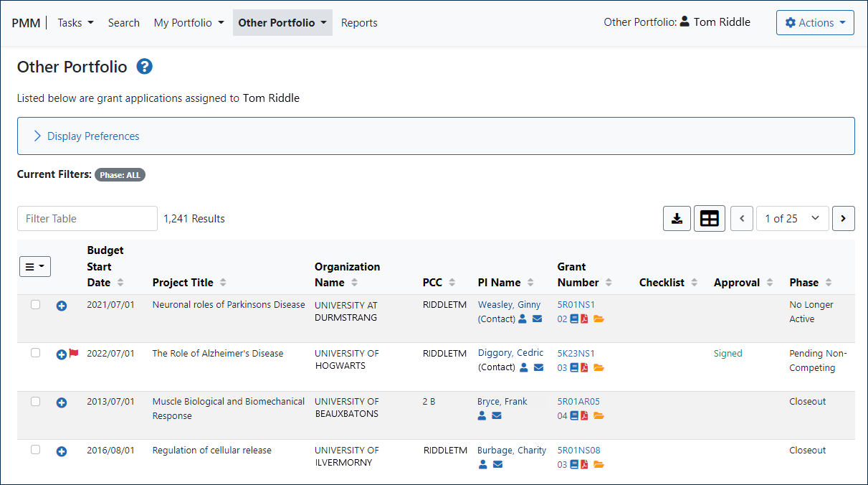The image size is (868, 485).
Task: Open the Other Portfolio help icon
Action: click(145, 67)
